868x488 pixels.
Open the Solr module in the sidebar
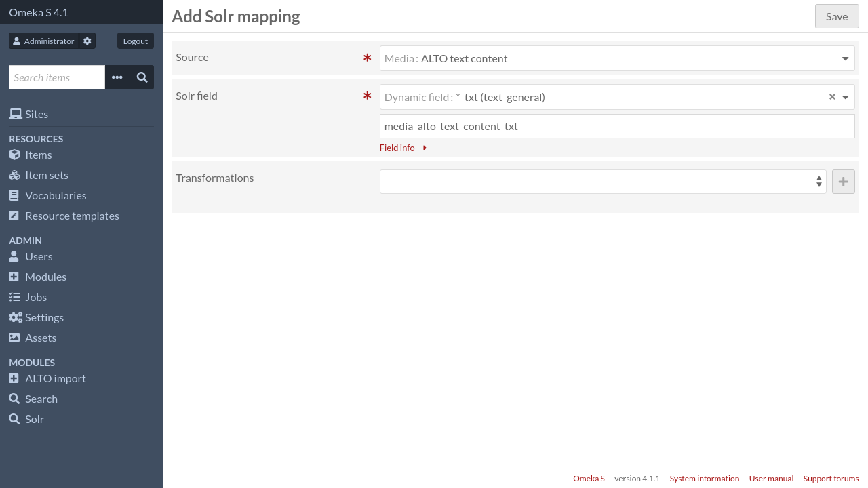[x=34, y=419]
